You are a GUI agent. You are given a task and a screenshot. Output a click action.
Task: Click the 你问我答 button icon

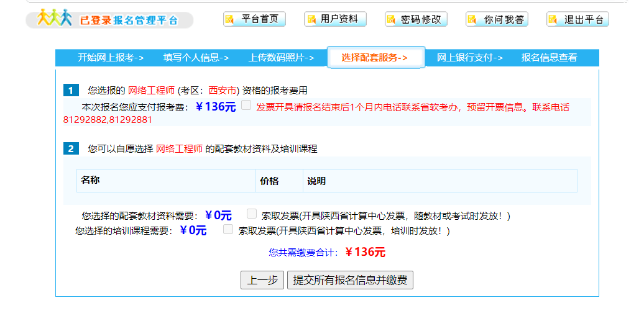[472, 19]
